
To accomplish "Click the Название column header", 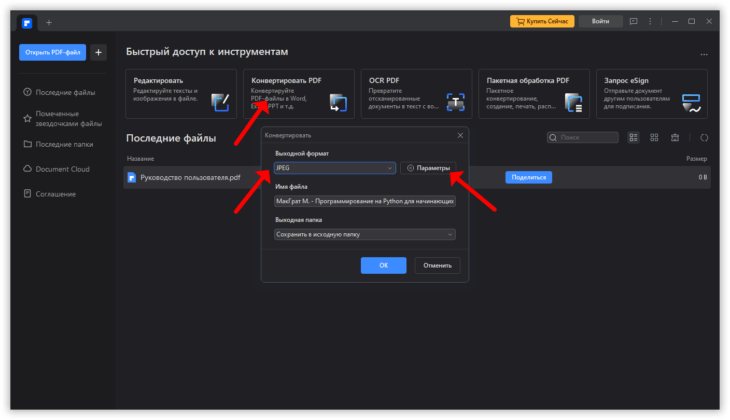I will coord(141,159).
